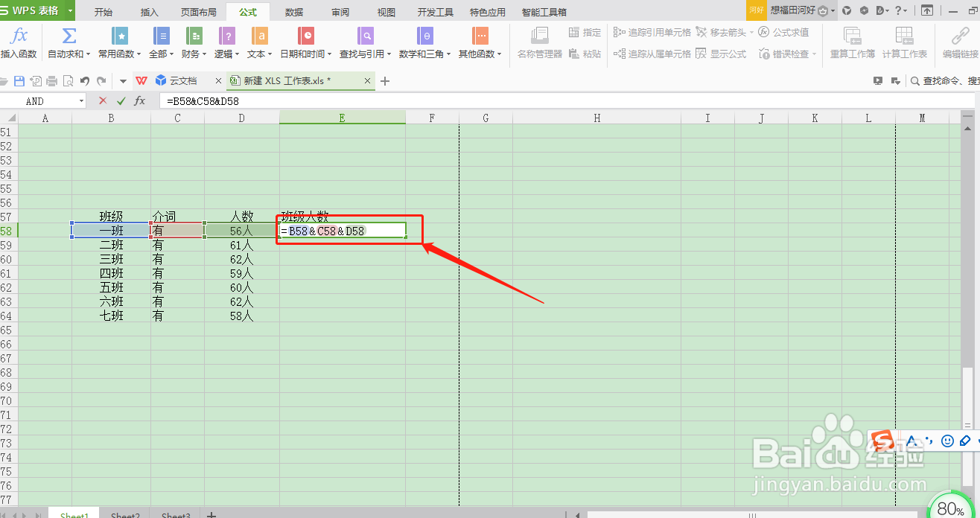
Task: Click cell containing 一班
Action: pos(112,231)
